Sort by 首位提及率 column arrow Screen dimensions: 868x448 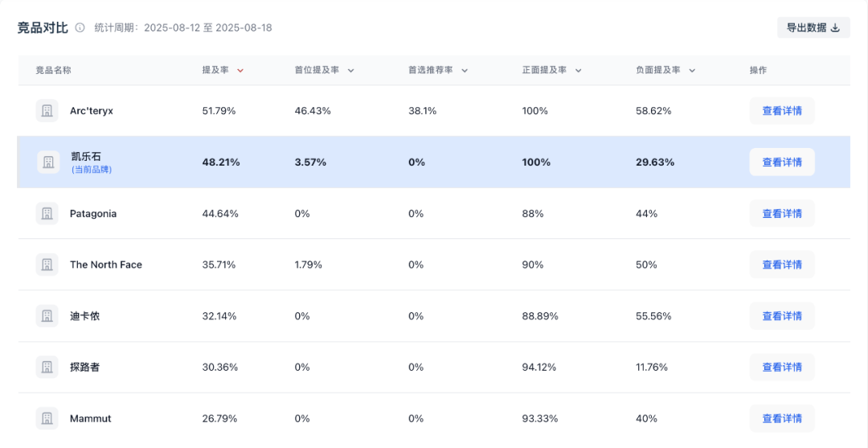coord(350,70)
